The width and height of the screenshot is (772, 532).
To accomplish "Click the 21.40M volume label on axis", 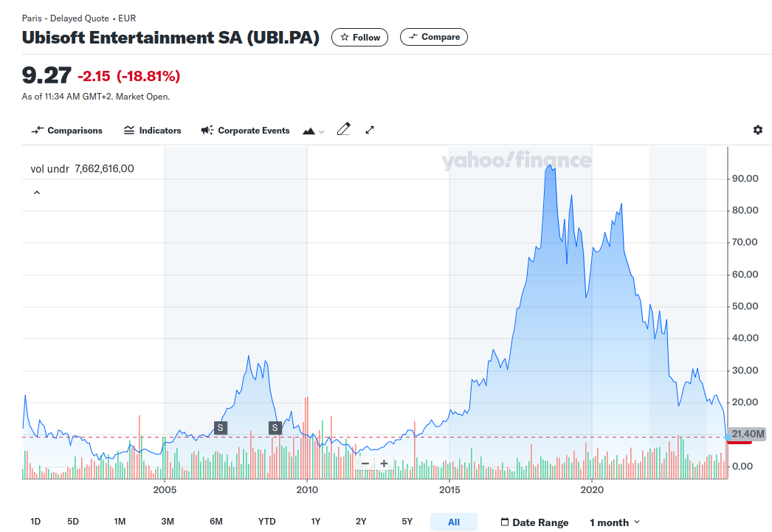I will (747, 434).
